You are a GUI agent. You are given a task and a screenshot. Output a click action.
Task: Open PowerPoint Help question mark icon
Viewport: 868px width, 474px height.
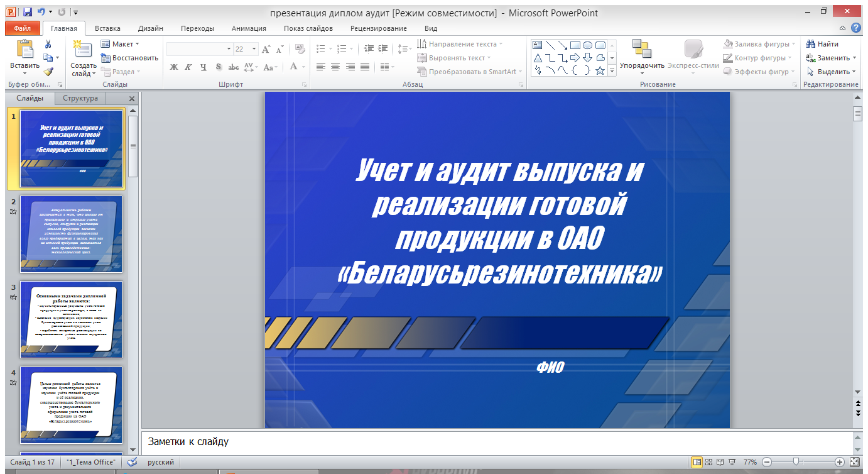point(855,28)
